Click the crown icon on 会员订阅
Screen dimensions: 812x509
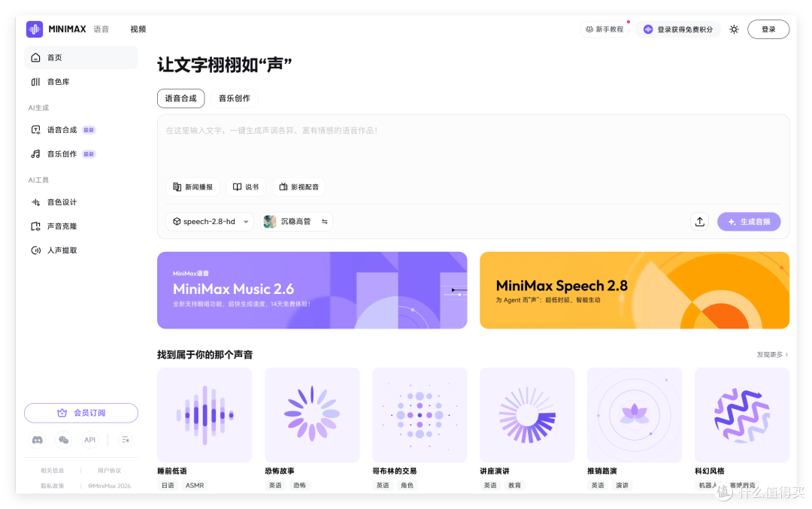click(x=62, y=413)
